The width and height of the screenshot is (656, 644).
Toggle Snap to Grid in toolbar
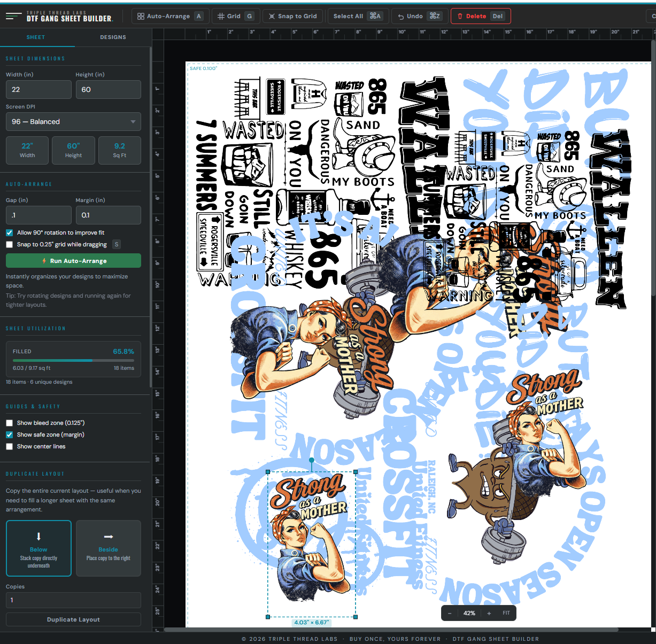pos(293,16)
